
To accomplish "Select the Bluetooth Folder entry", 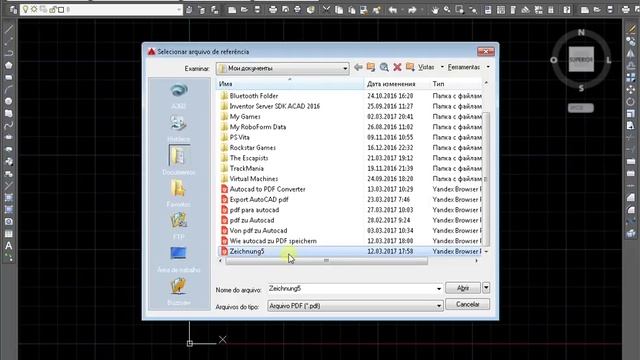I will tap(253, 96).
